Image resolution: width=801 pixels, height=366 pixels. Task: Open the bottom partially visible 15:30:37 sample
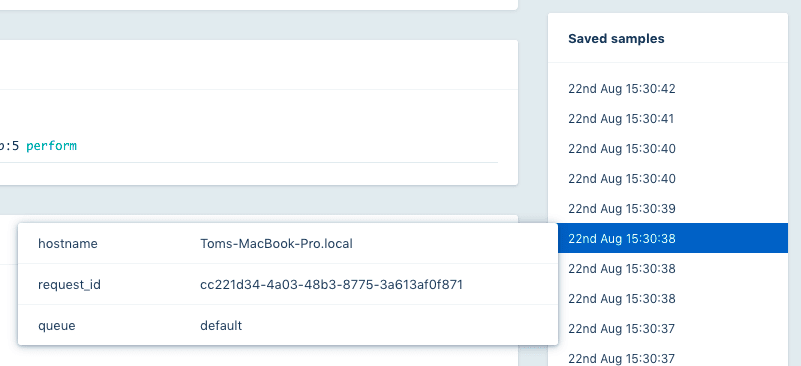[668, 356]
